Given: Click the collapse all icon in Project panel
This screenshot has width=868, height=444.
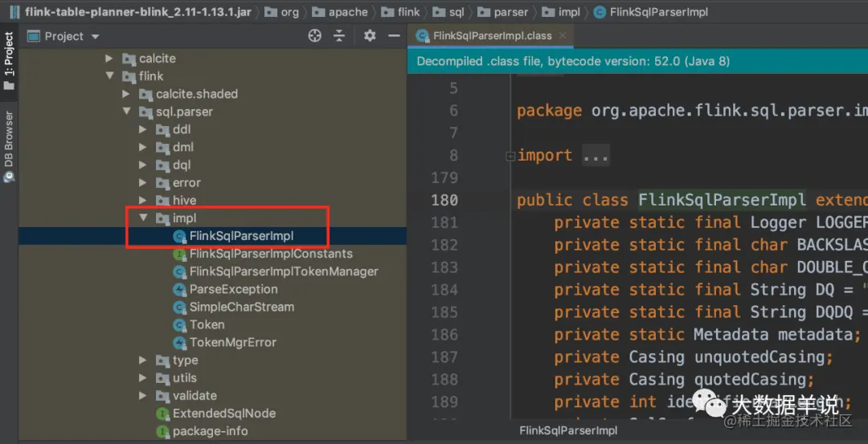Looking at the screenshot, I should (x=339, y=36).
